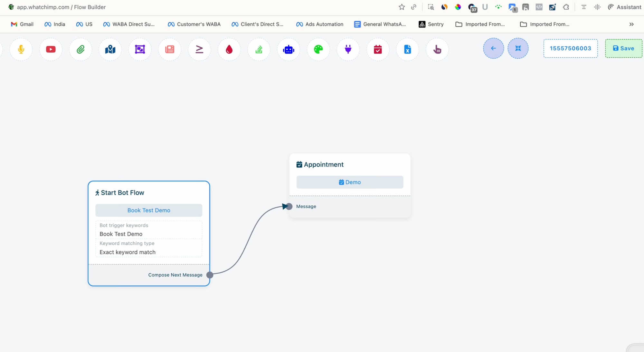Bookmark this page with the star icon
This screenshot has height=352, width=644.
pos(402,7)
